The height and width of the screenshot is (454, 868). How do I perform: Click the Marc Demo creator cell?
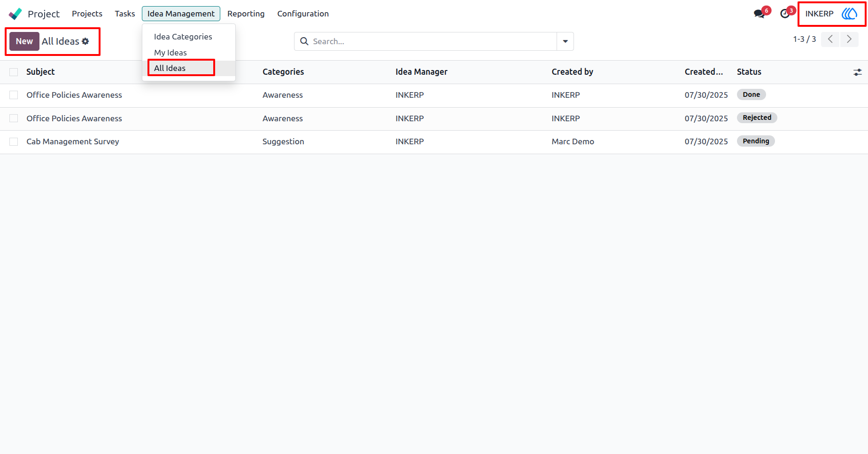pos(573,141)
